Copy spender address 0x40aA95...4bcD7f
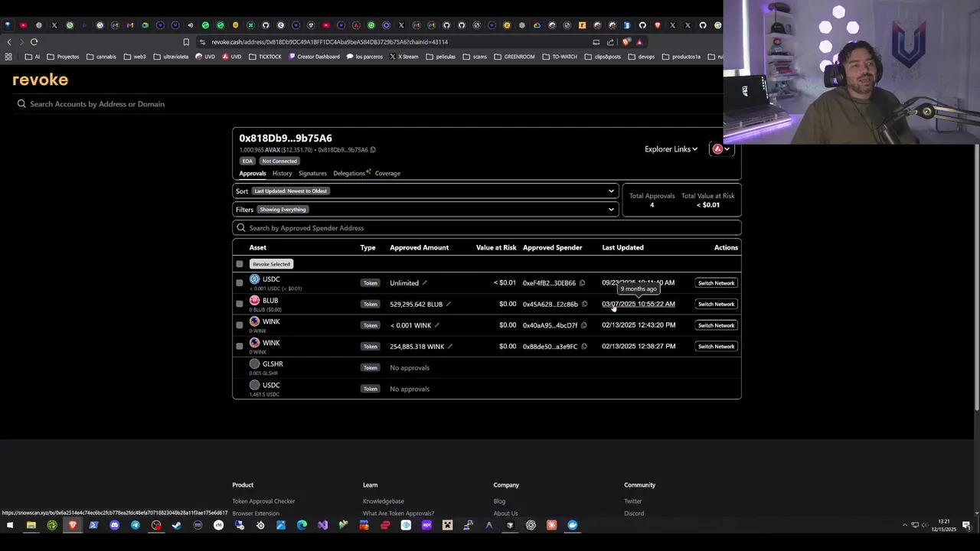Screen dimensions: 980x551 [583, 325]
